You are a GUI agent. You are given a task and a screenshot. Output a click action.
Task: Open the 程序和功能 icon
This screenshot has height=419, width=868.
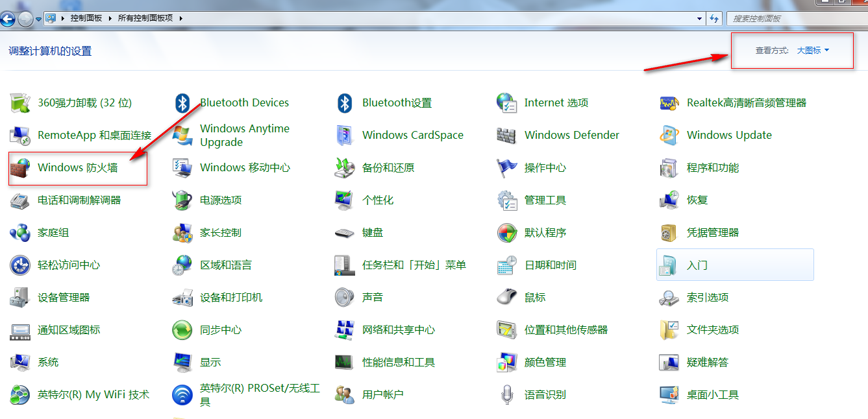[669, 167]
